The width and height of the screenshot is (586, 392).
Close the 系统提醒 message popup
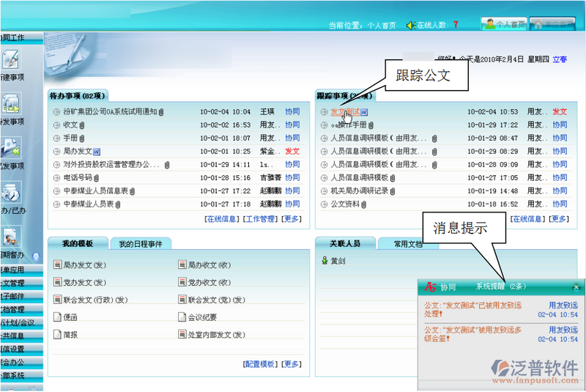click(x=576, y=287)
